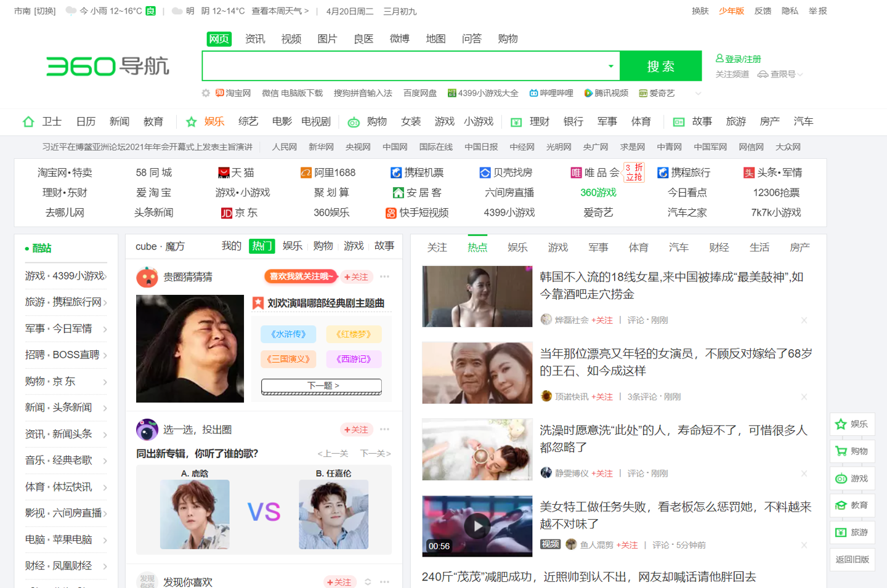The image size is (887, 588).
Task: Switch search to 视频 tab
Action: click(x=291, y=39)
